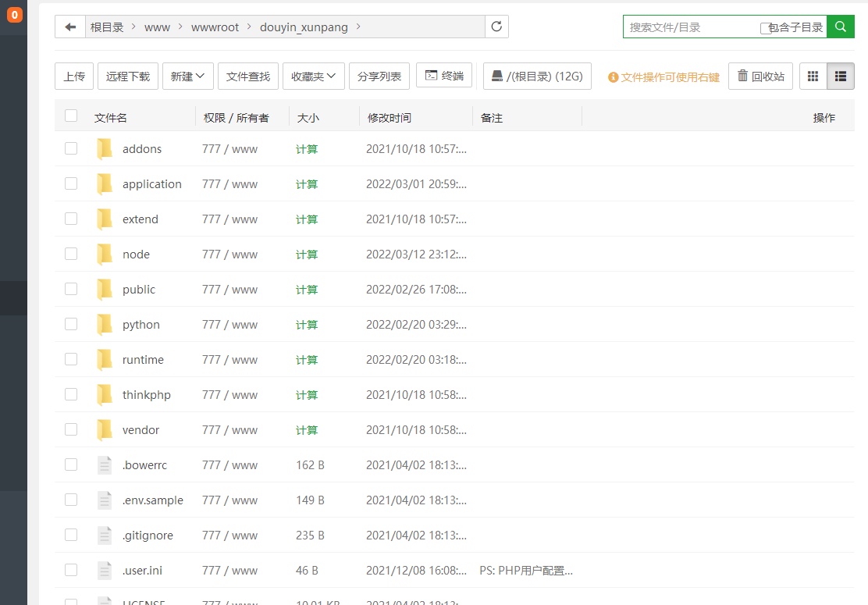The width and height of the screenshot is (868, 605).
Task: Click the .env.sample file icon
Action: click(105, 500)
